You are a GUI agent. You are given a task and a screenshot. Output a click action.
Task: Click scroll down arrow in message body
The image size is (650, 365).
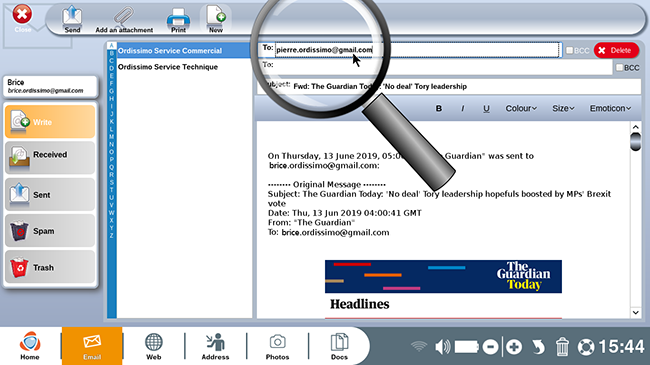tap(635, 313)
